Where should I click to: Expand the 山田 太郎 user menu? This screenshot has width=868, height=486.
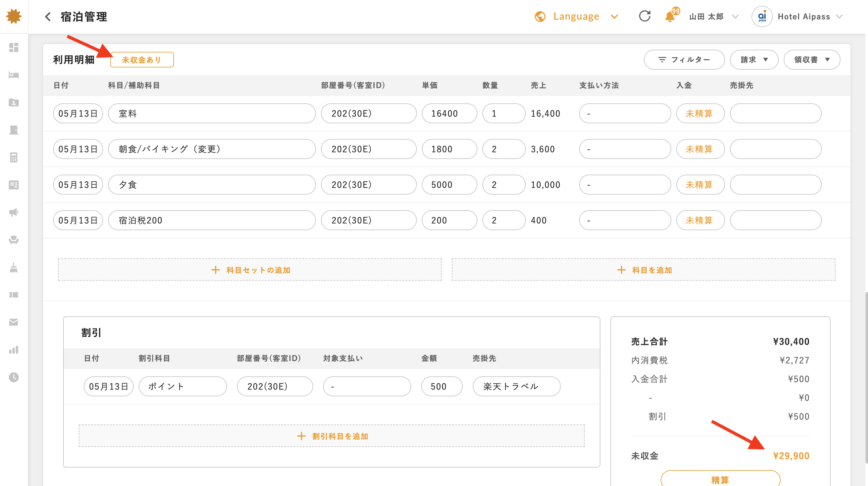735,17
